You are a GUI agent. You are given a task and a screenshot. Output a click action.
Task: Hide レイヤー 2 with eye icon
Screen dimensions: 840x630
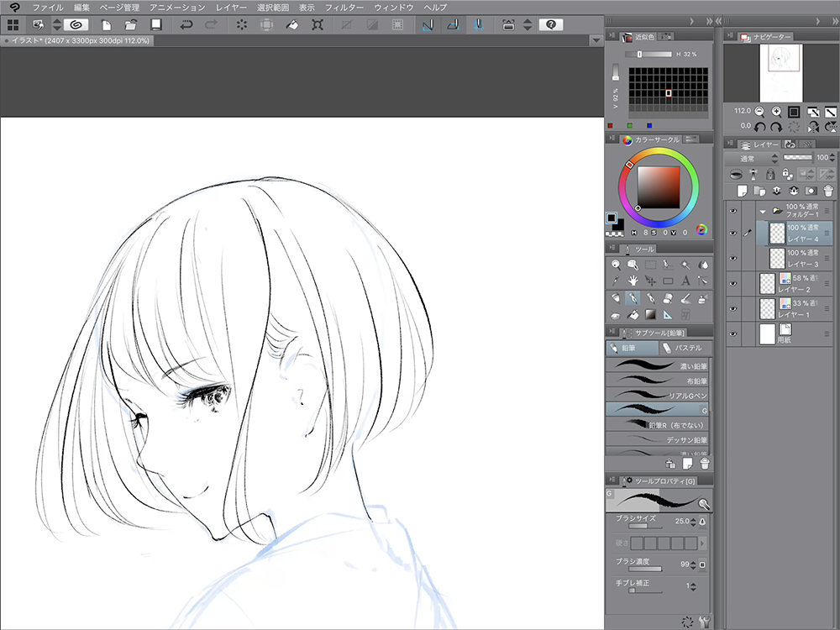click(x=732, y=283)
